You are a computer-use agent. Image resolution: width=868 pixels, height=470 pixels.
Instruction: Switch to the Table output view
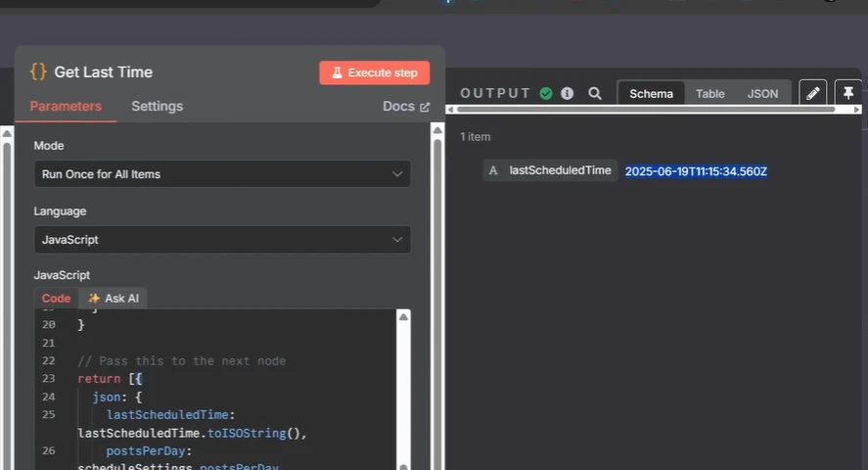pyautogui.click(x=709, y=94)
